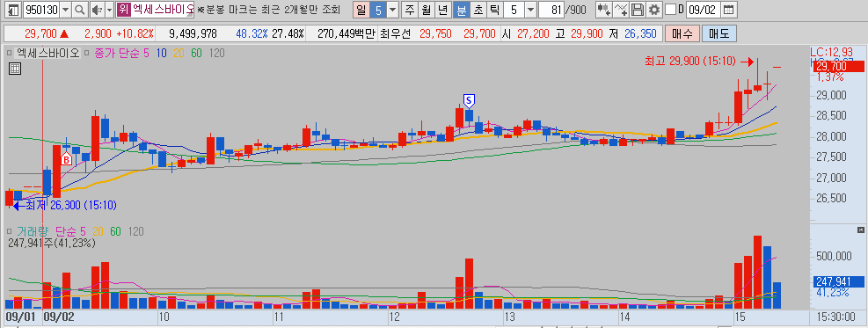Click the 950130 stock code input field

tap(41, 10)
